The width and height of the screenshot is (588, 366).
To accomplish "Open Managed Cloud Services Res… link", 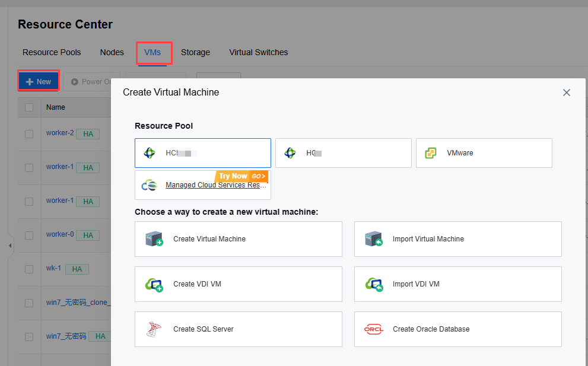I will point(216,185).
